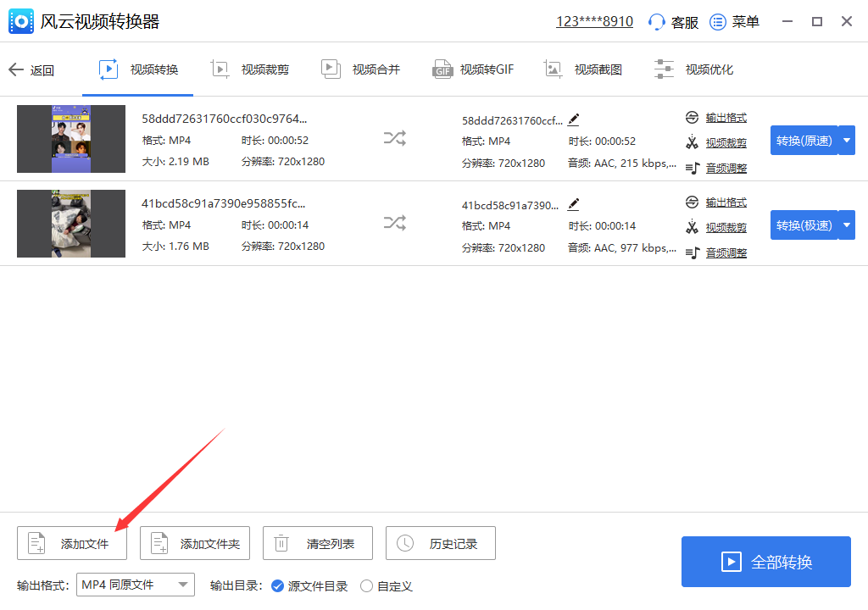
Task: Click 视频裁剪 scissors icon in the 41bcd58c91a7390 row
Action: click(692, 227)
